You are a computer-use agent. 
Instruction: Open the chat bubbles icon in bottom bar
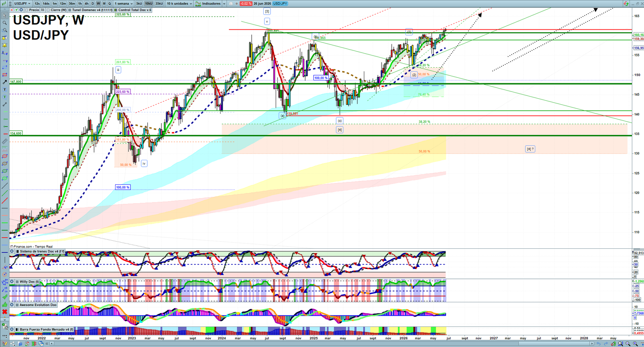click(x=20, y=344)
